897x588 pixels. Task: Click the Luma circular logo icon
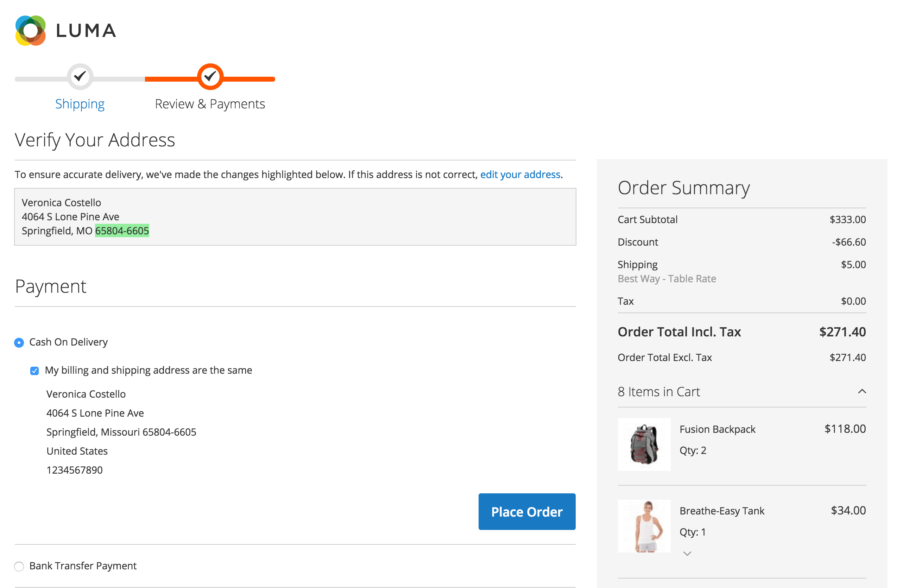[31, 31]
